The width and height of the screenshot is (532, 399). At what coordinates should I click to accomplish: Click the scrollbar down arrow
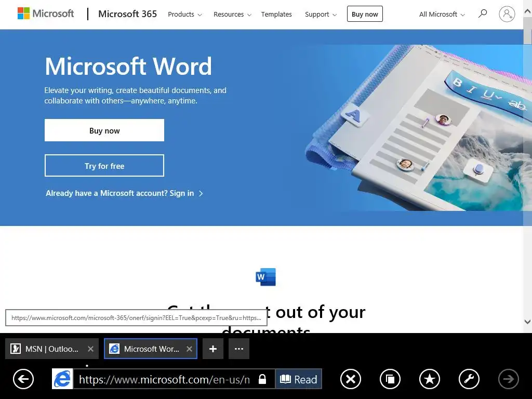(x=528, y=322)
